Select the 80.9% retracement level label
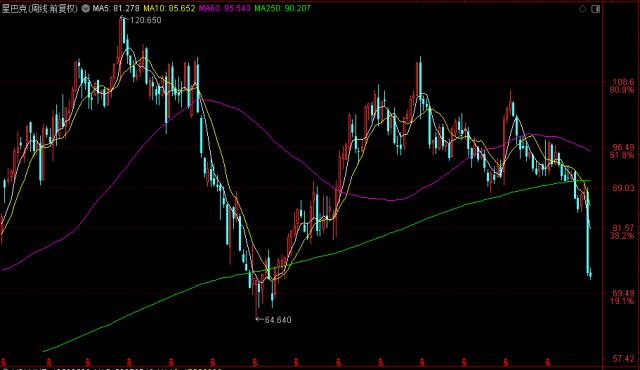Screen dimensions: 640x370 (x=622, y=90)
